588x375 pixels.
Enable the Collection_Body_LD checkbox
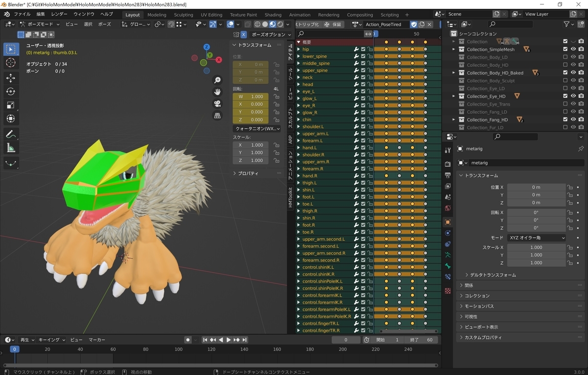click(x=565, y=57)
